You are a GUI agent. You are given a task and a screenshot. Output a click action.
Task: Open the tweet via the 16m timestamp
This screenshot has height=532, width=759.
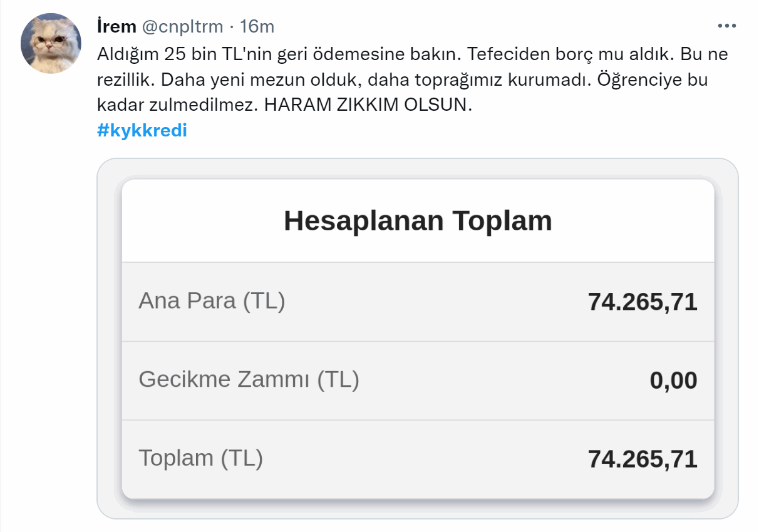[257, 26]
